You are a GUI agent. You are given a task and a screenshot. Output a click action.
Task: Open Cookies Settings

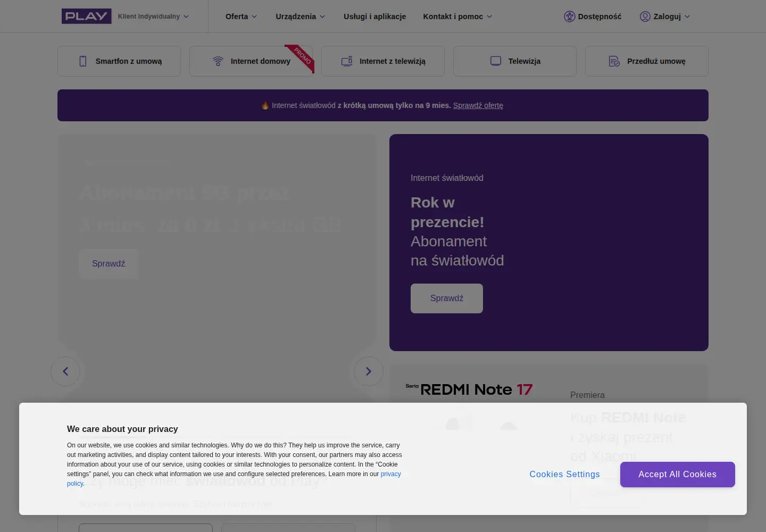click(x=565, y=475)
